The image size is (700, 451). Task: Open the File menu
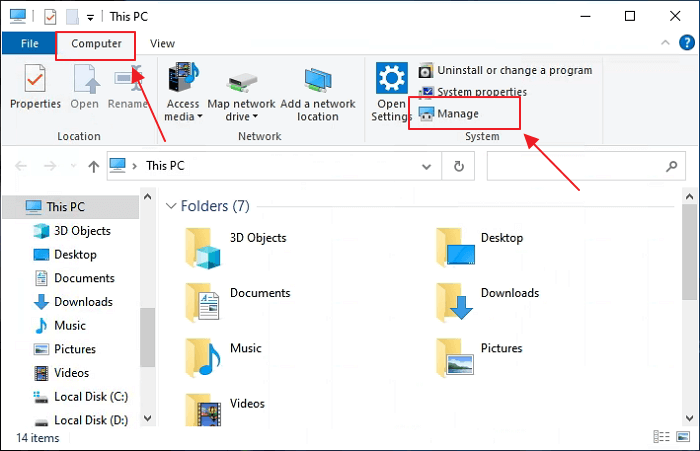tap(29, 44)
